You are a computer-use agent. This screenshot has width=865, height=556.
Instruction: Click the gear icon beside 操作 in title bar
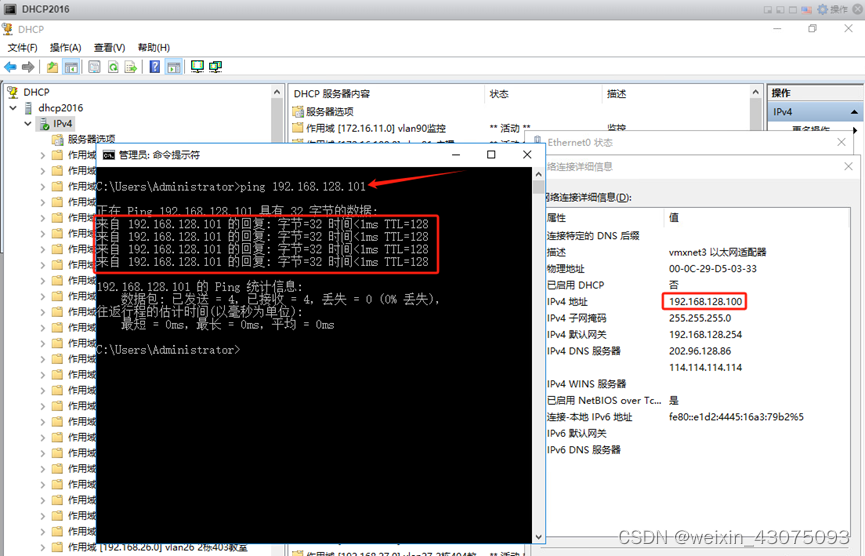click(823, 9)
